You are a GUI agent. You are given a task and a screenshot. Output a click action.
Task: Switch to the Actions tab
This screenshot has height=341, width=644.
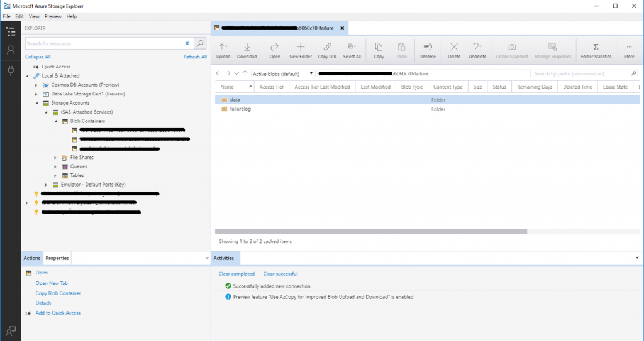31,258
